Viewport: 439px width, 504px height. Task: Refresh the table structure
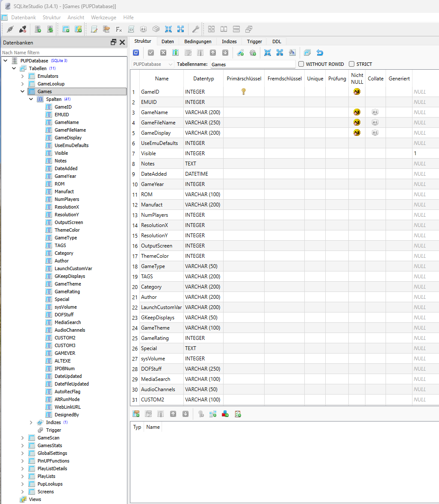(x=136, y=53)
